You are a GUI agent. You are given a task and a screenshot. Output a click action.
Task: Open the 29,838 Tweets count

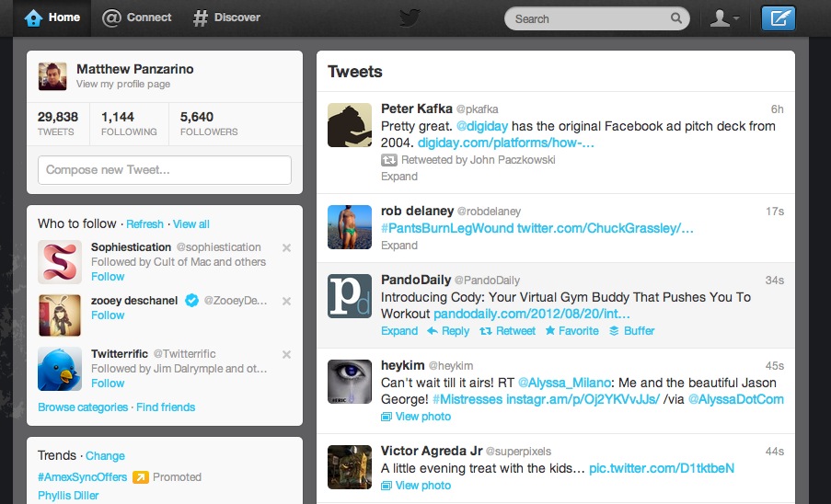pos(58,124)
